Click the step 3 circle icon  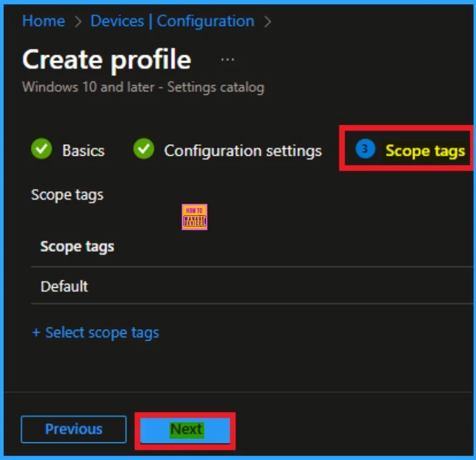(x=365, y=149)
